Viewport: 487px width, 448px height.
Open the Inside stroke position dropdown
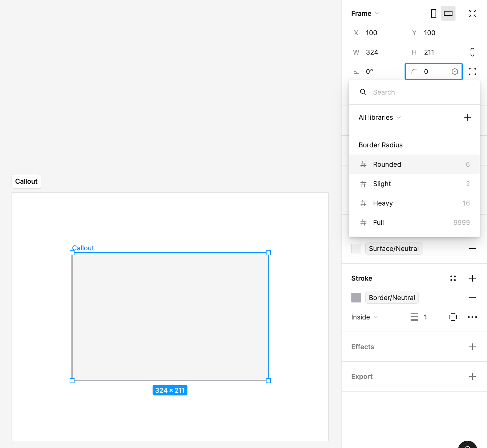click(x=364, y=317)
